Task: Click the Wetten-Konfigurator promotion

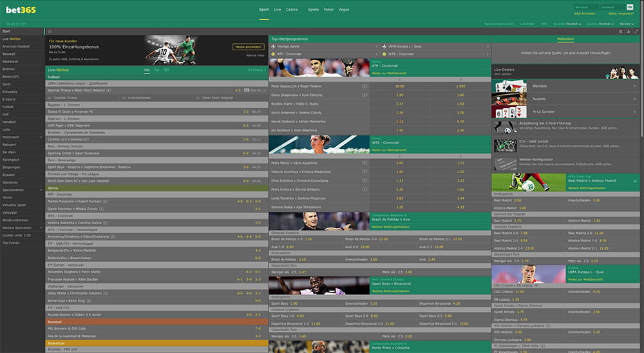Action: [565, 164]
